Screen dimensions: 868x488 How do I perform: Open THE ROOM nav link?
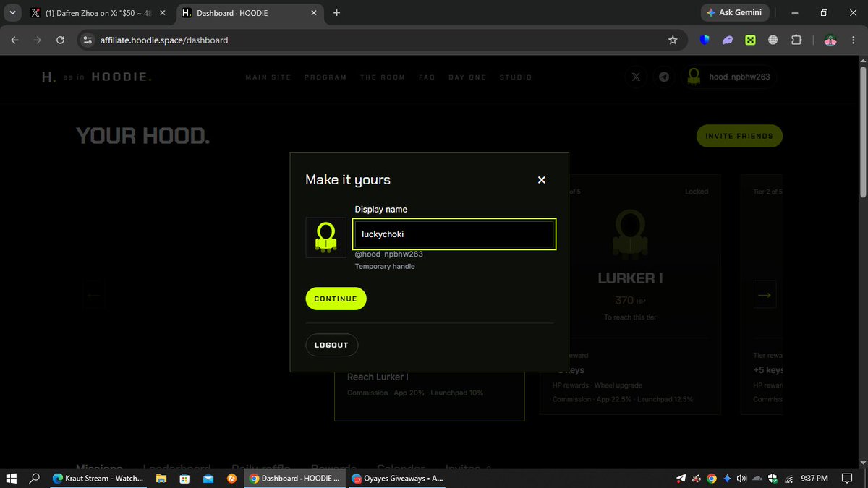383,77
